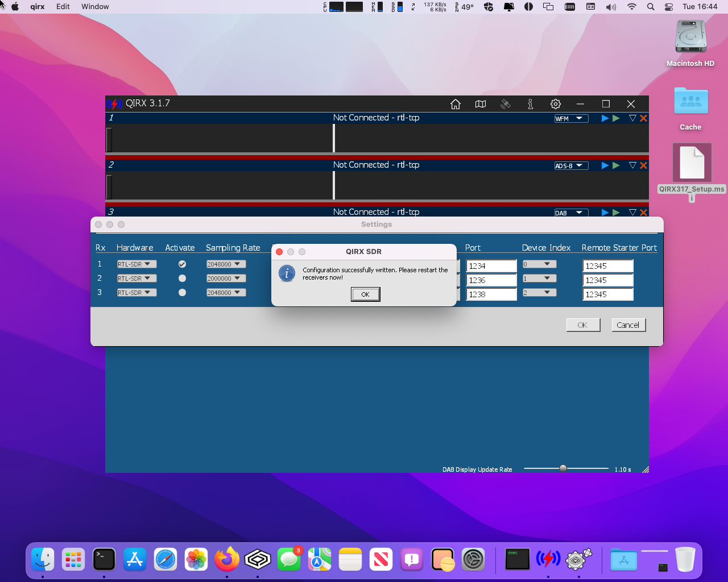Toggle Activate for Rx 3
The height and width of the screenshot is (582, 728).
tap(182, 293)
